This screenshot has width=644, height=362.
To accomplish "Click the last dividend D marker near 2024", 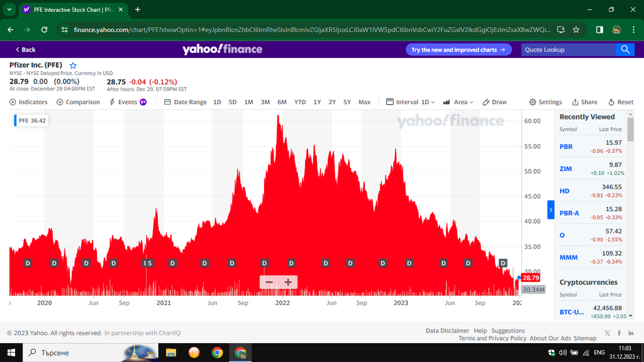I will (502, 263).
